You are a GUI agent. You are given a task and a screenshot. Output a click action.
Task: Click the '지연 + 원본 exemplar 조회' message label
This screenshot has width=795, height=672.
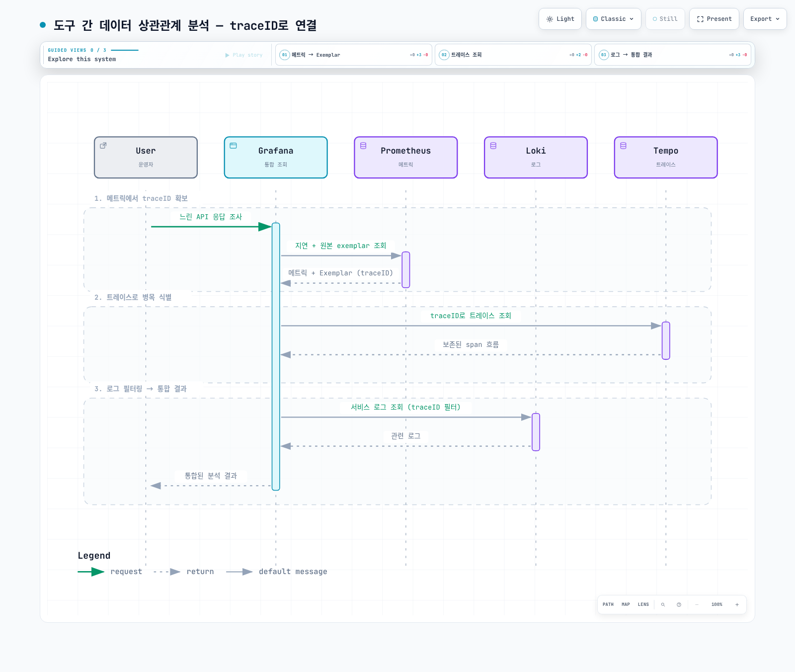[340, 246]
